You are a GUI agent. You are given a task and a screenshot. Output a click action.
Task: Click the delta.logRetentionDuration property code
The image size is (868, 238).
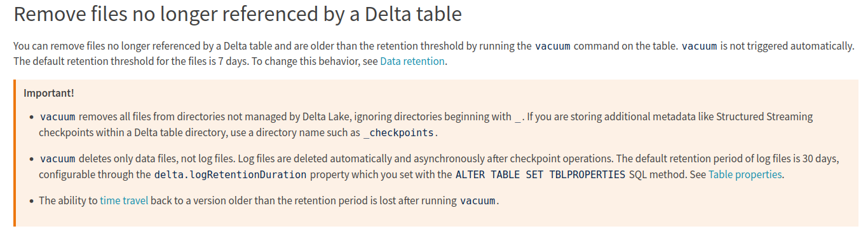pyautogui.click(x=230, y=174)
